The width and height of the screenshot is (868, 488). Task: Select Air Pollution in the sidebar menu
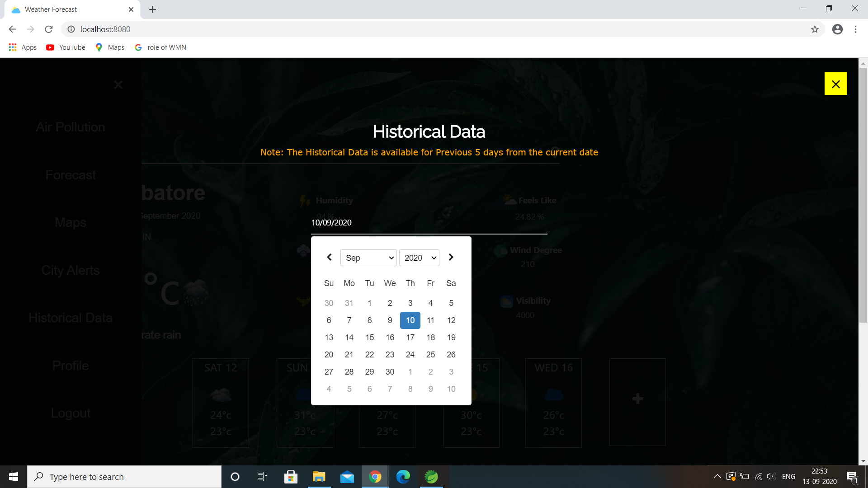(70, 127)
